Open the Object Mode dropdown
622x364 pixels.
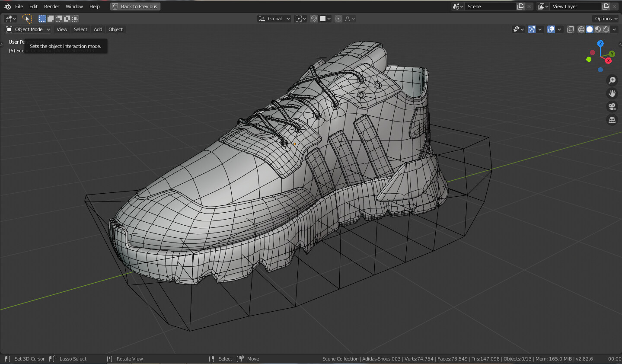[28, 29]
